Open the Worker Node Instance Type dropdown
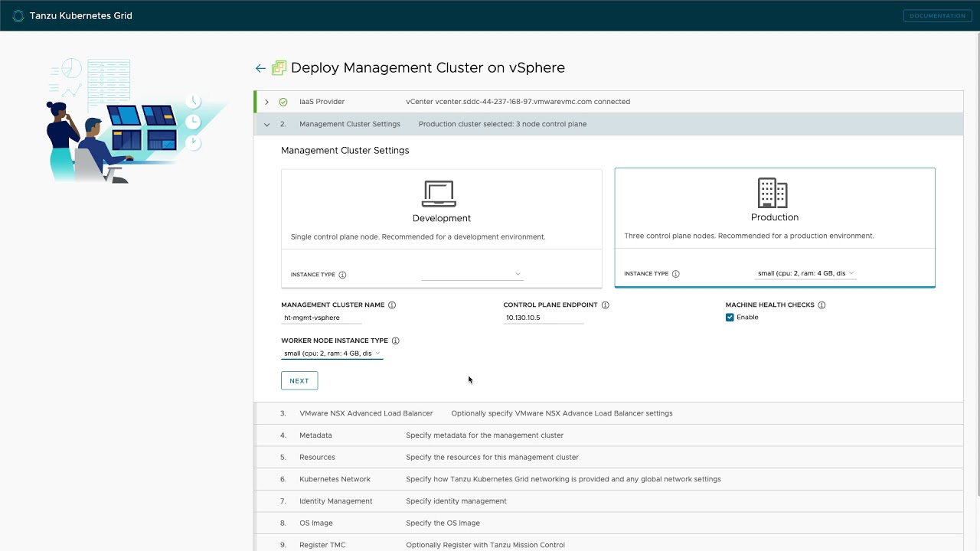The image size is (980, 551). (332, 353)
